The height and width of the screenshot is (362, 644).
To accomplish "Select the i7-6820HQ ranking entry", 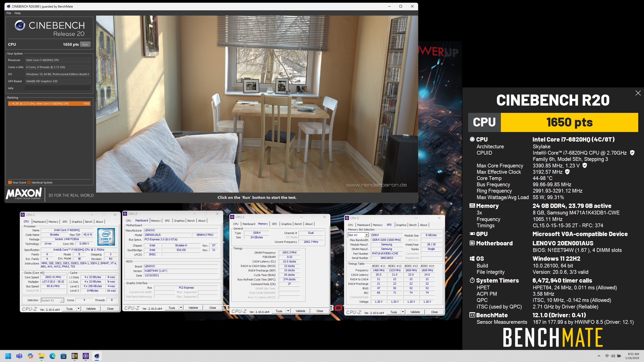I will 49,104.
